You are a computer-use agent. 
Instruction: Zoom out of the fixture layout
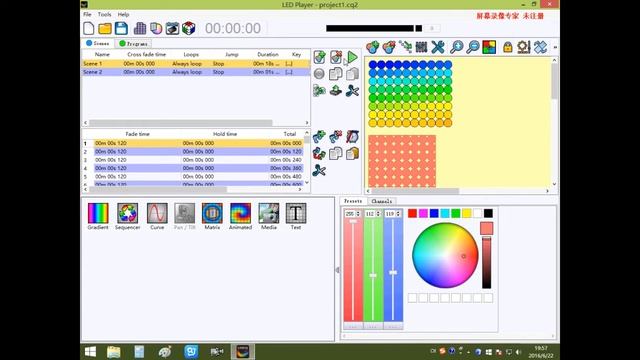point(473,47)
